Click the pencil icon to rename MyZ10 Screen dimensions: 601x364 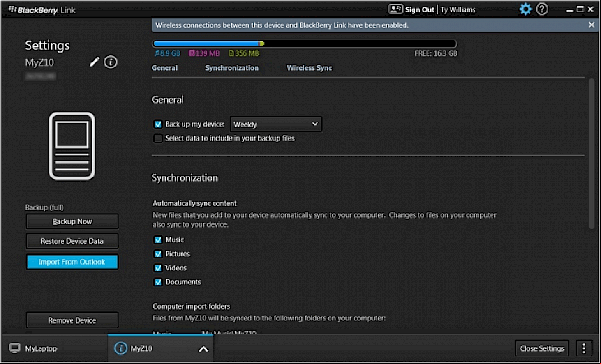tap(95, 62)
